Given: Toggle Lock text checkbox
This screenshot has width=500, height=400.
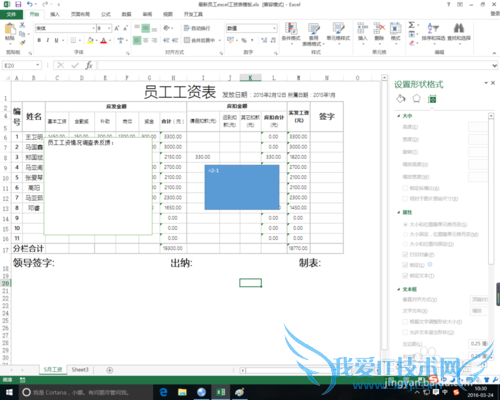Looking at the screenshot, I should tap(405, 276).
